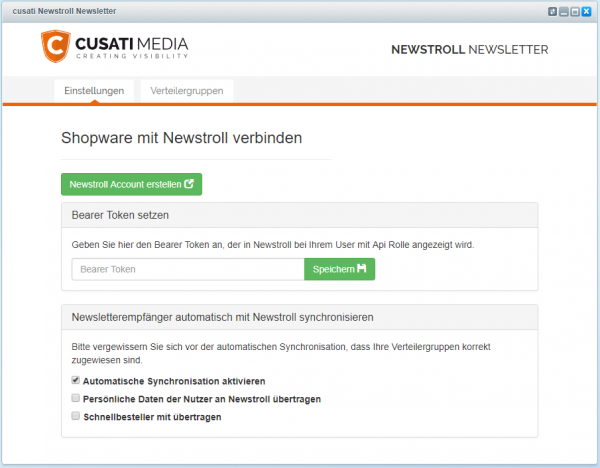600x468 pixels.
Task: Open the Einstellungen tab
Action: tap(94, 91)
